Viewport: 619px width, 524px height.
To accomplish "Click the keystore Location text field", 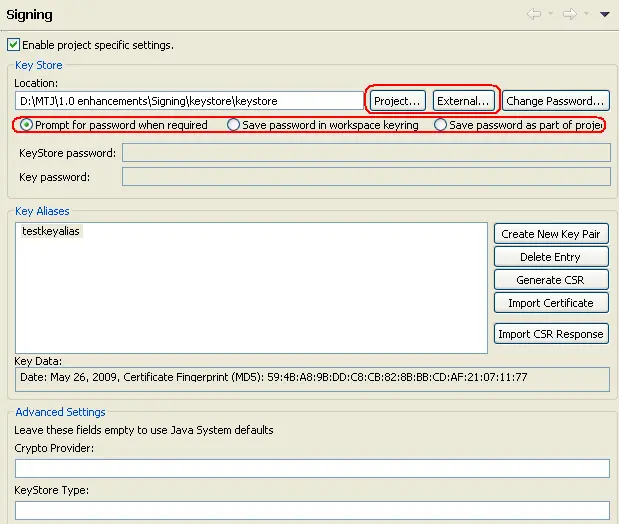I will coord(189,101).
